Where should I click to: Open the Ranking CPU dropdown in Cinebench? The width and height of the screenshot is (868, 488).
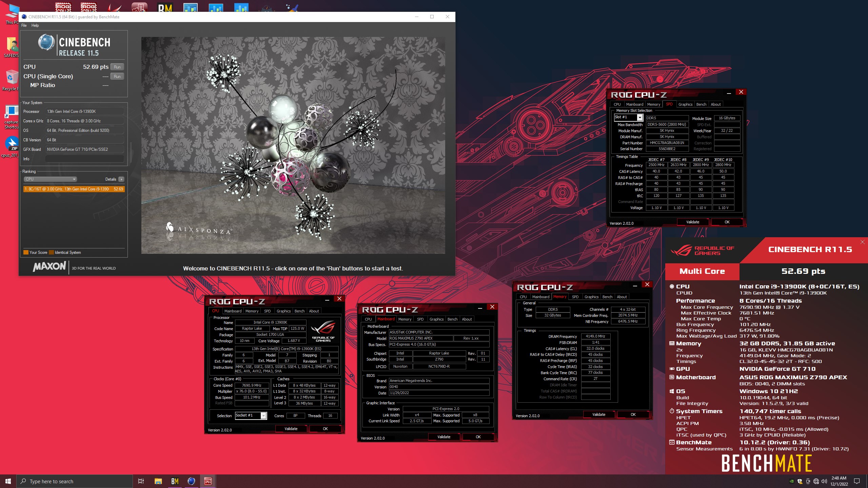point(50,179)
